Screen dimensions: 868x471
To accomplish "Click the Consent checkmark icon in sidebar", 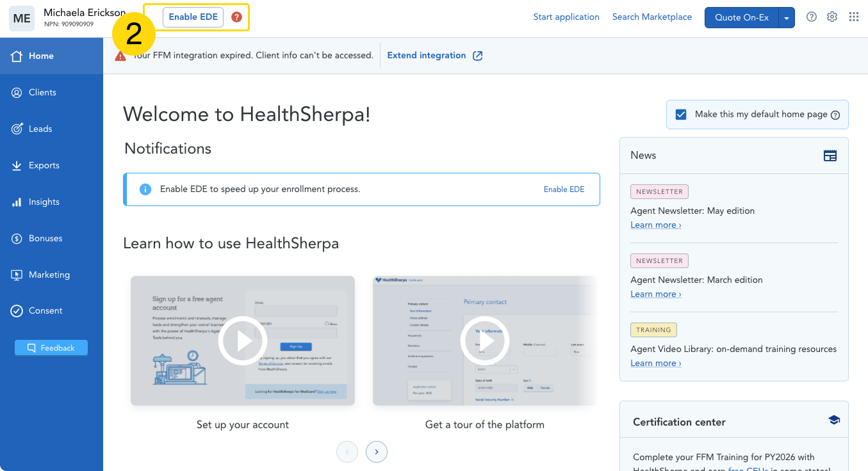I will [17, 311].
